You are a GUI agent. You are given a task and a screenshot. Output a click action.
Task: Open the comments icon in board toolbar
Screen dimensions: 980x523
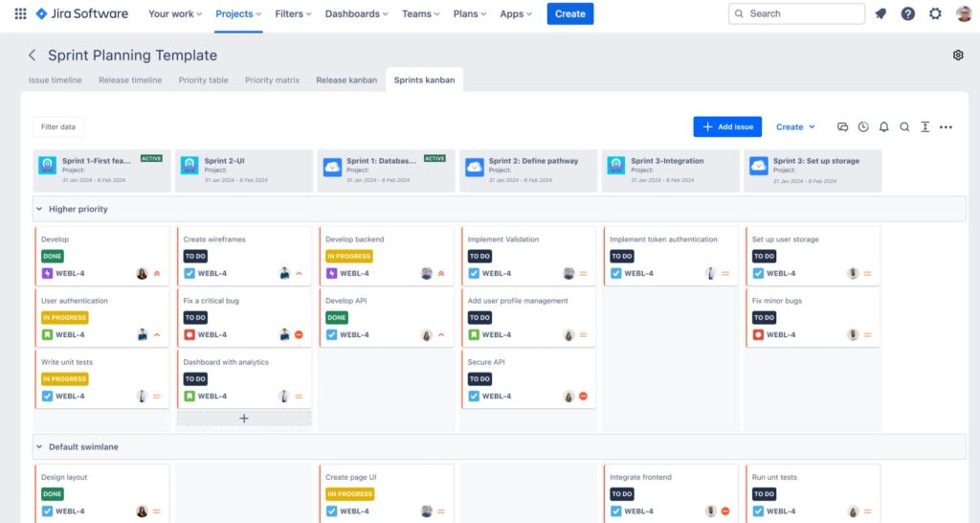click(842, 127)
